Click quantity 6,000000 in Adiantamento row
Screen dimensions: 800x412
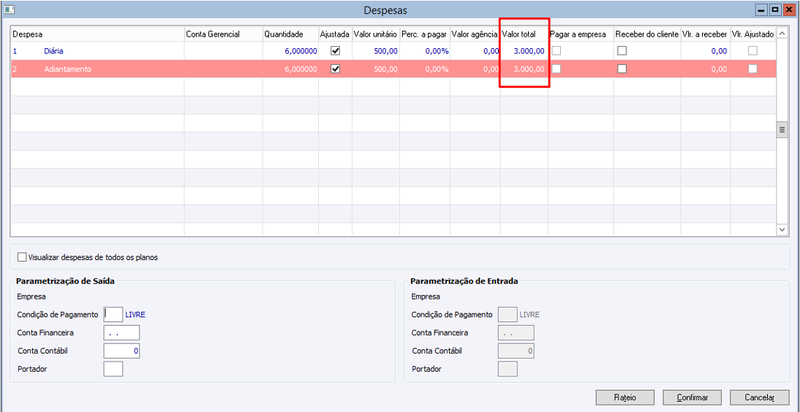(x=301, y=69)
